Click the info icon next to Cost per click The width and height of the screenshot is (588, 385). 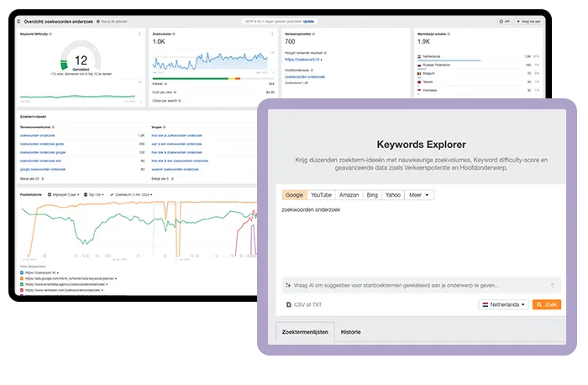coord(175,92)
